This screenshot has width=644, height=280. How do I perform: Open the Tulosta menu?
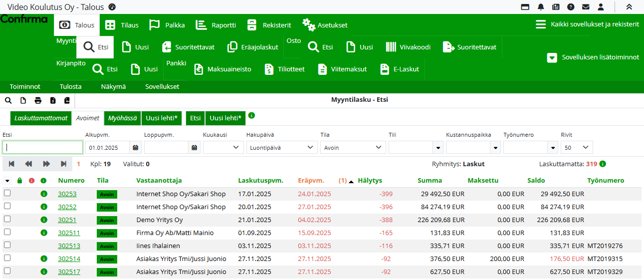tap(70, 87)
